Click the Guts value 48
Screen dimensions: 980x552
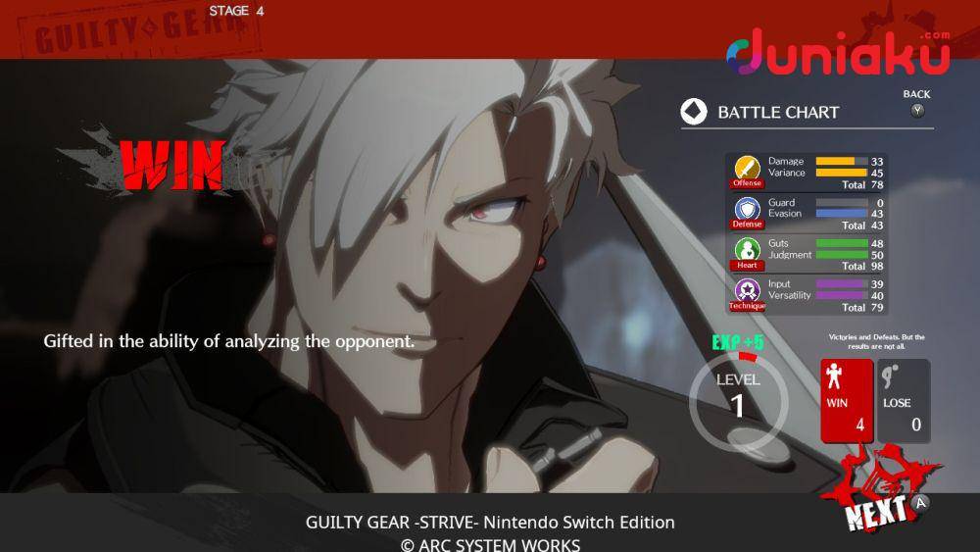coord(877,244)
